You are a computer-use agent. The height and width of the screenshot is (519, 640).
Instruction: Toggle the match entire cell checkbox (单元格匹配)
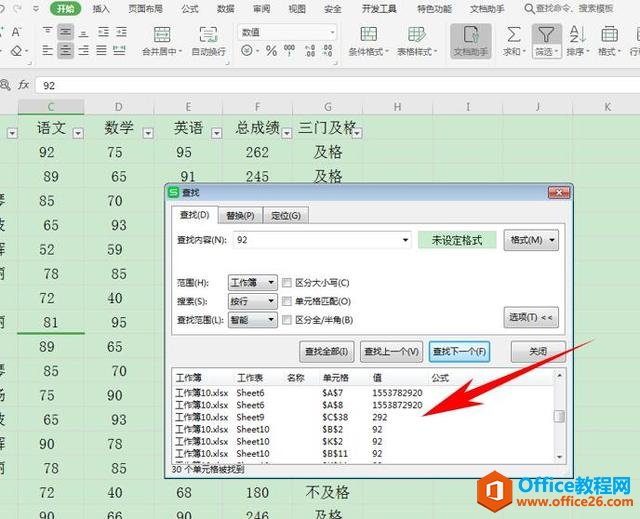pyautogui.click(x=287, y=301)
